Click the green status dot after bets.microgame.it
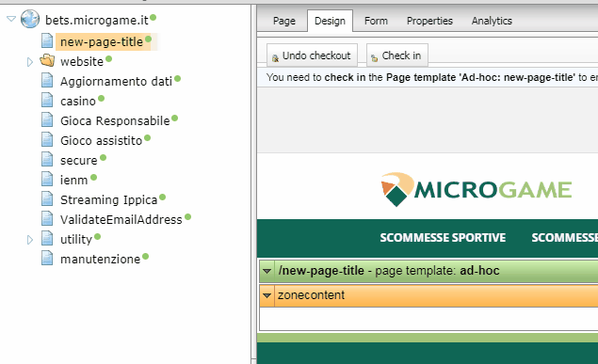598x364 pixels. point(153,17)
